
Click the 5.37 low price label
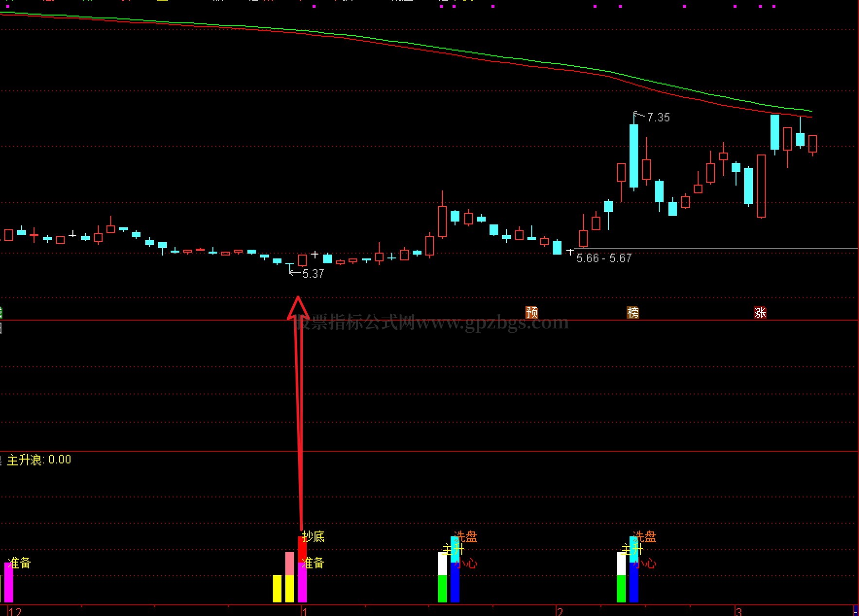[313, 274]
